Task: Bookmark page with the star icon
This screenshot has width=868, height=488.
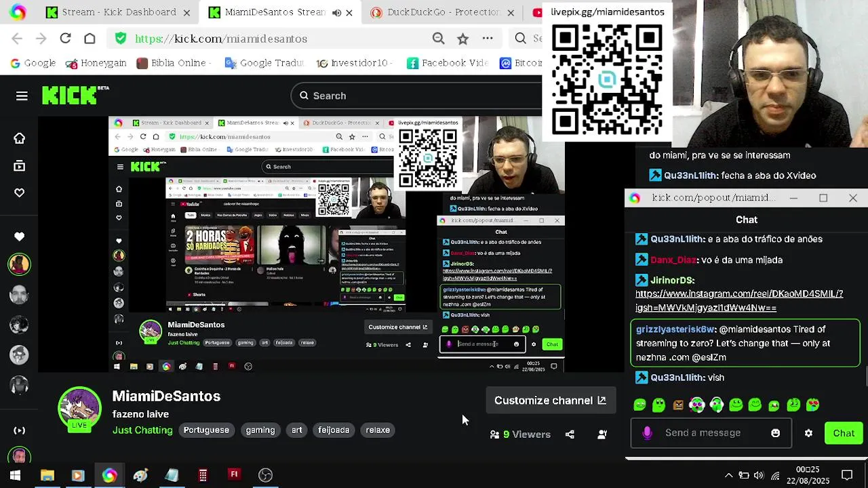Action: click(x=462, y=39)
